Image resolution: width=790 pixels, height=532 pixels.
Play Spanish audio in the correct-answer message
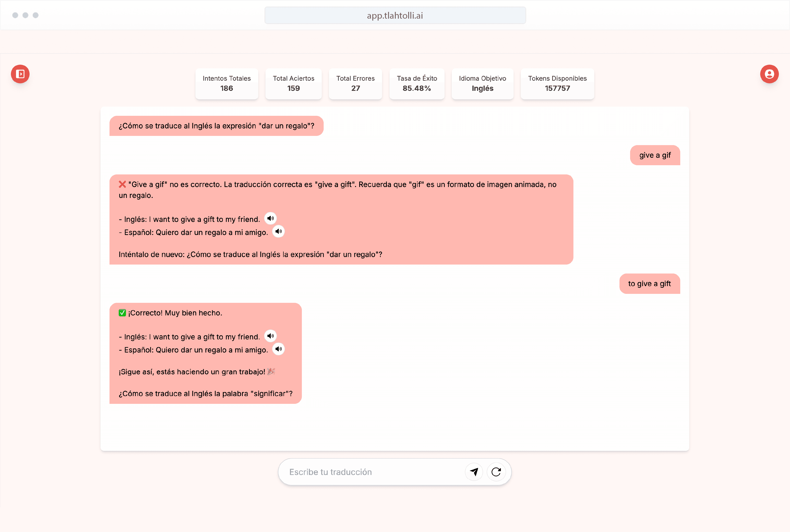coord(279,349)
